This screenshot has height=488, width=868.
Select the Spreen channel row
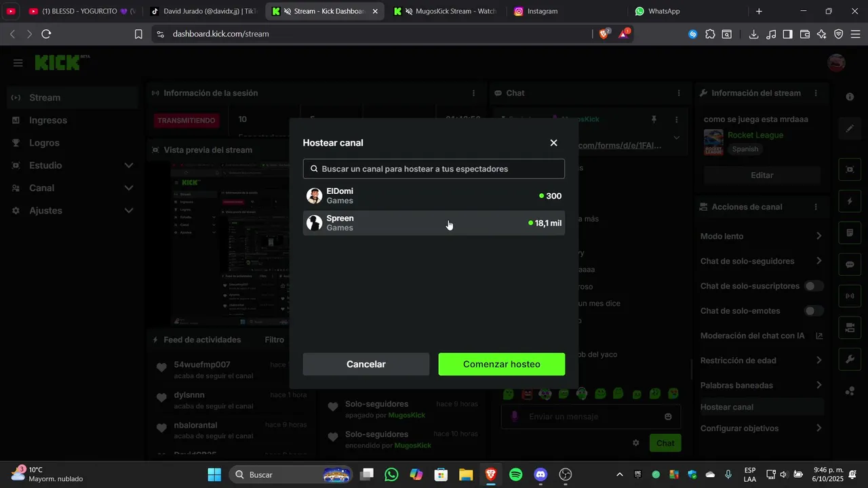(434, 223)
